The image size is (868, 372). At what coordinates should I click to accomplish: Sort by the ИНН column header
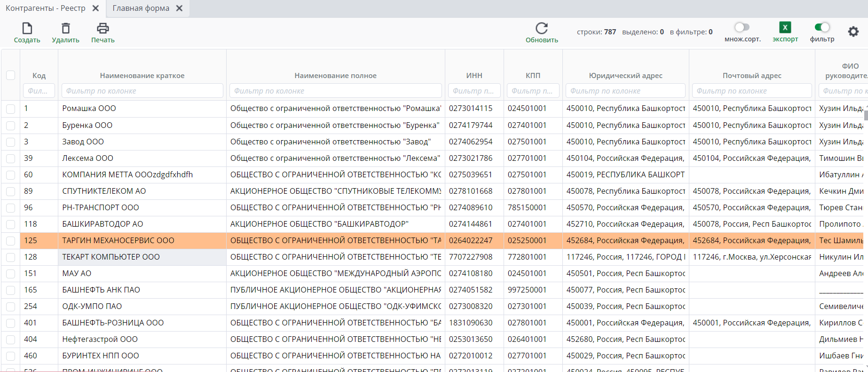pyautogui.click(x=474, y=76)
